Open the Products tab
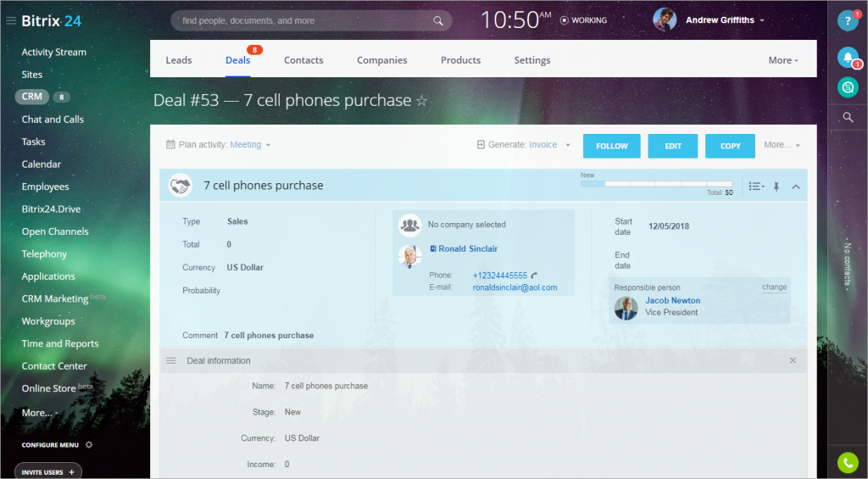The height and width of the screenshot is (479, 868). pyautogui.click(x=460, y=60)
